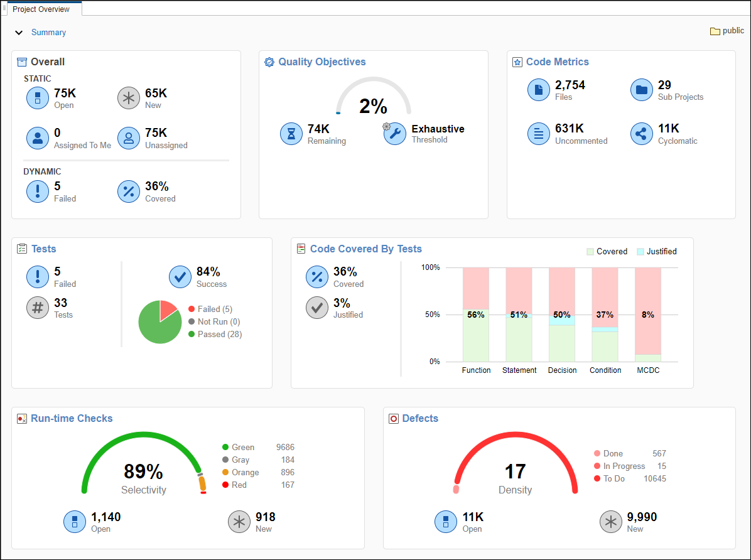This screenshot has height=560, width=751.
Task: Click the Files document icon in Code Metrics
Action: pos(539,90)
